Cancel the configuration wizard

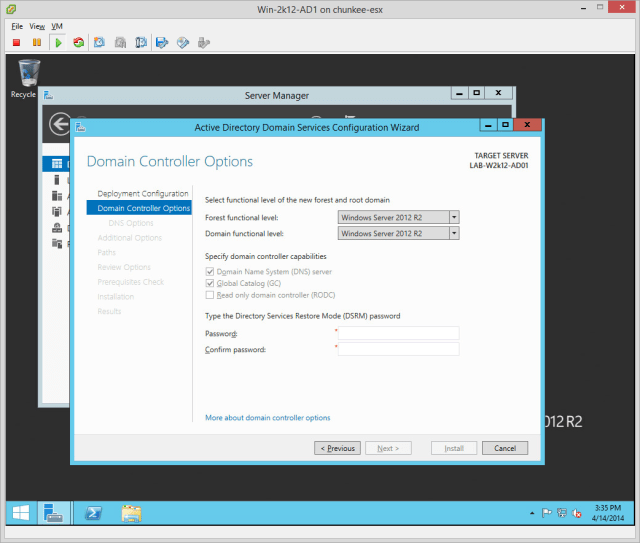coord(505,448)
